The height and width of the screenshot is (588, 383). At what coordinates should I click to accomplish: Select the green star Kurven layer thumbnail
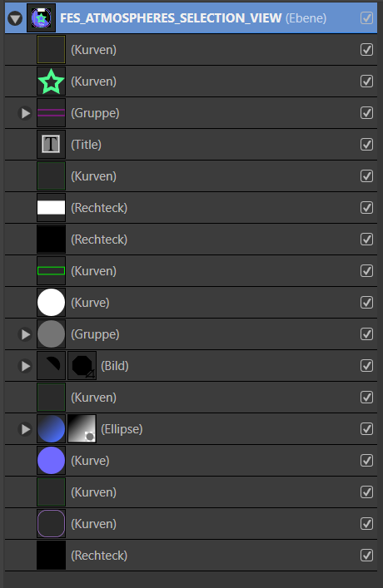point(51,82)
